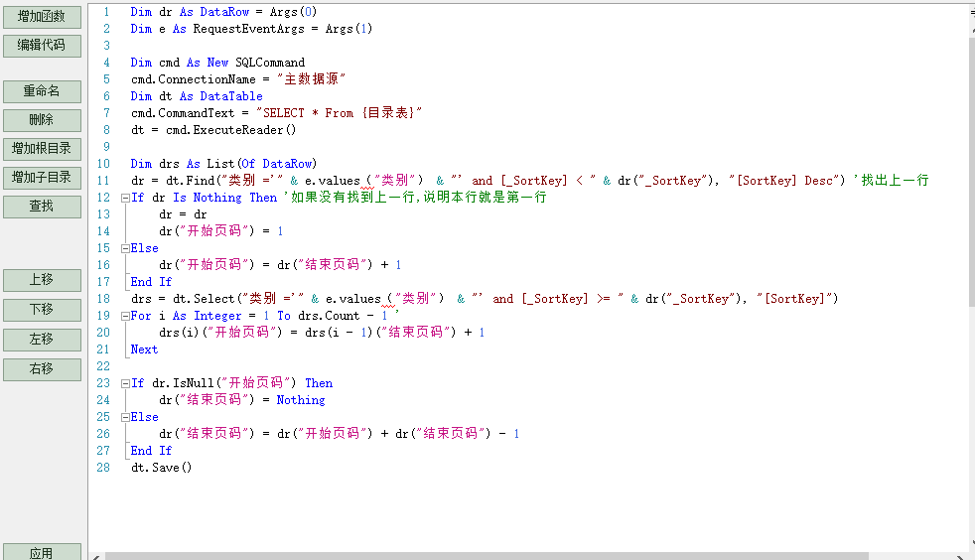
Task: Add a root directory with 增加根目录
Action: (x=42, y=149)
